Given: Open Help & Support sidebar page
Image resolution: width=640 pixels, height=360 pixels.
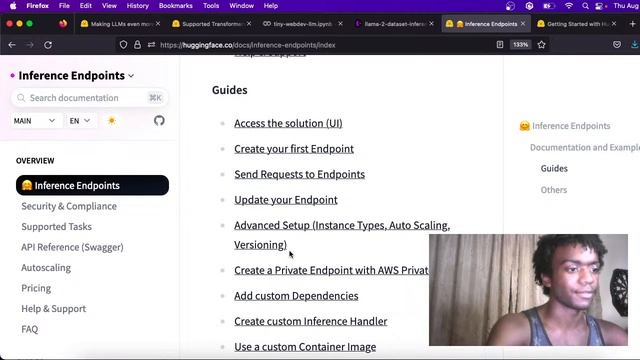Looking at the screenshot, I should point(53,309).
